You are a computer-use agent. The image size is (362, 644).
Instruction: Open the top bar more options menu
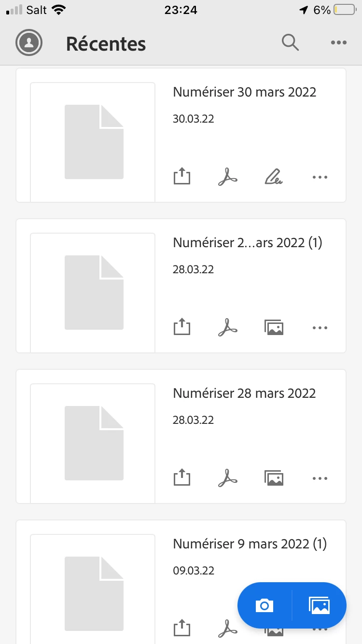(339, 43)
